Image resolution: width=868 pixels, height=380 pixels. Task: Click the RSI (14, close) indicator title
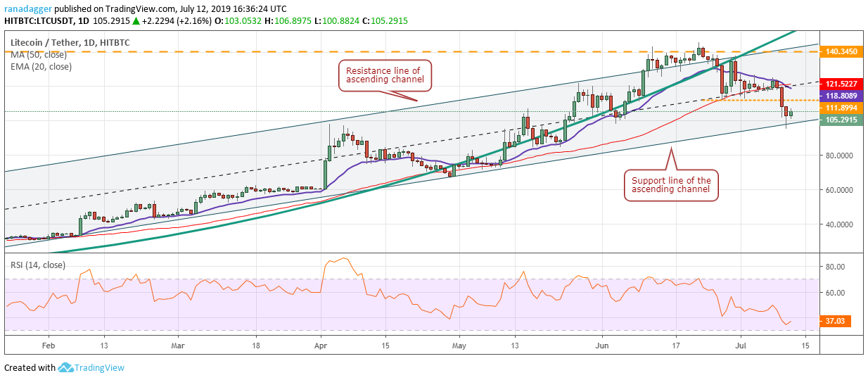pyautogui.click(x=39, y=265)
